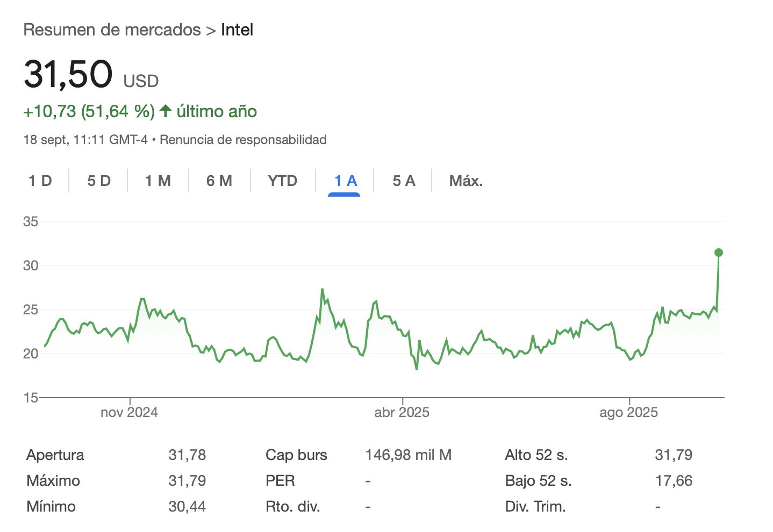
Task: Click the Bajo 52 s. label
Action: (x=538, y=481)
